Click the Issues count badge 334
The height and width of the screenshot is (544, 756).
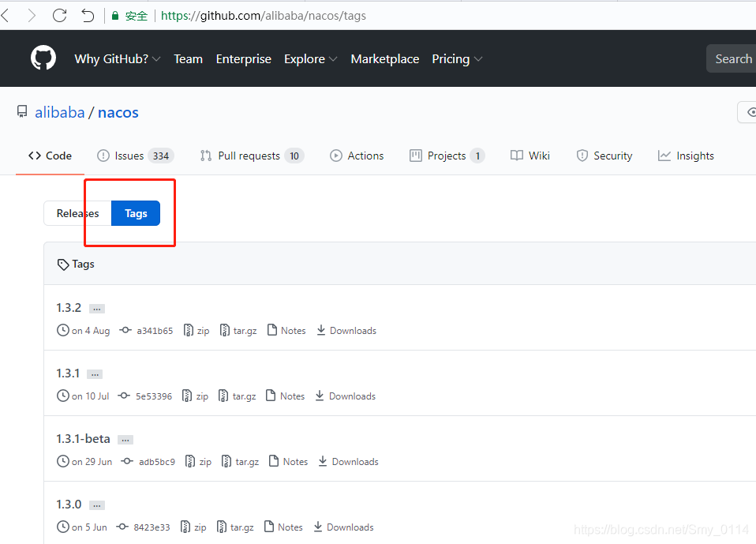pyautogui.click(x=161, y=156)
